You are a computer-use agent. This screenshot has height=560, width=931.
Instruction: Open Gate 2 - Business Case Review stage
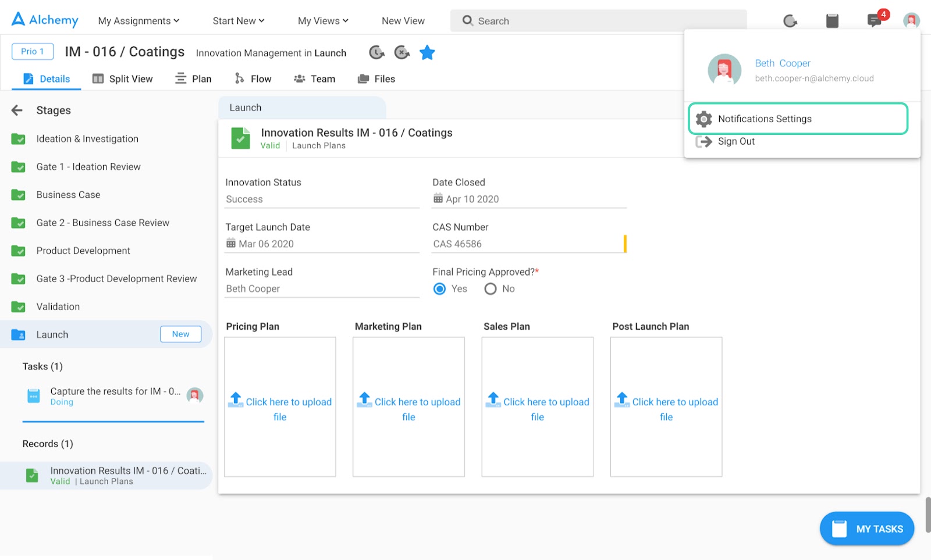pos(102,223)
